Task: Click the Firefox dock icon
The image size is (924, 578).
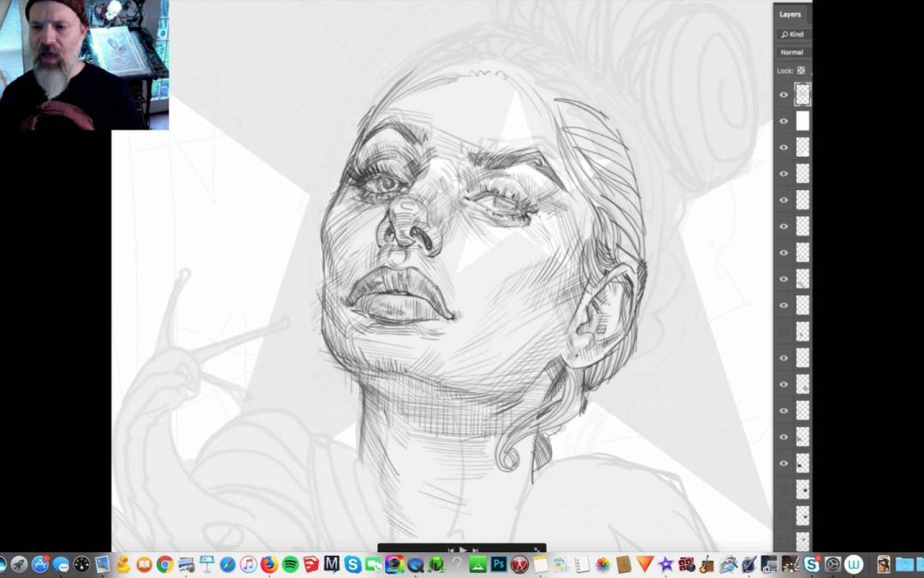Action: 269,564
